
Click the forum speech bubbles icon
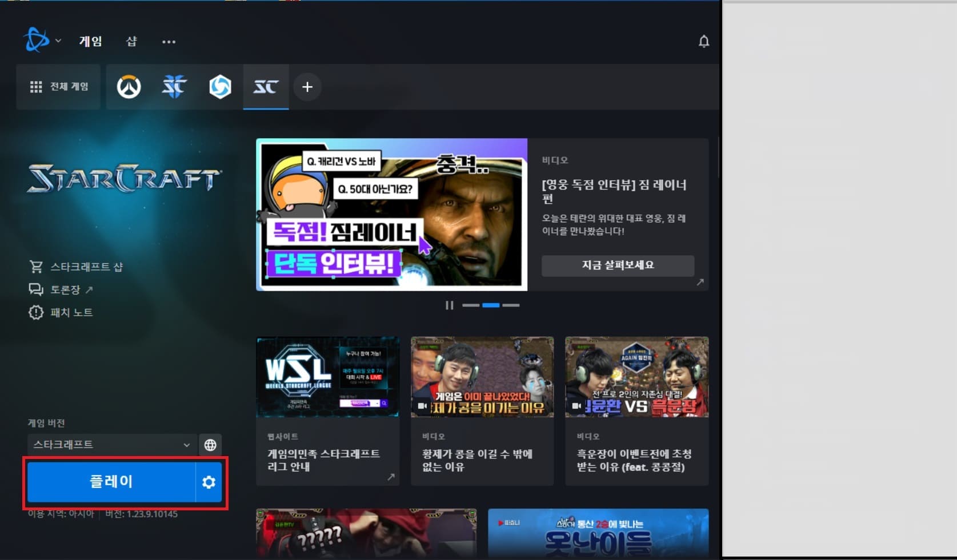point(36,289)
